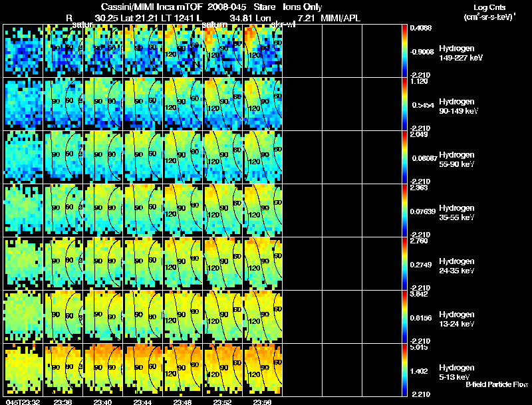Open the 23:32 panel for Hydrogen 149-227 keV
Screen dimensions: 532x405
pos(23,51)
